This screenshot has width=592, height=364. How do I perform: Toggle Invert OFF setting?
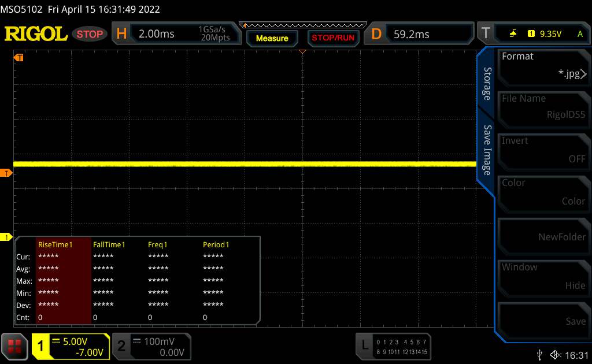pyautogui.click(x=542, y=150)
